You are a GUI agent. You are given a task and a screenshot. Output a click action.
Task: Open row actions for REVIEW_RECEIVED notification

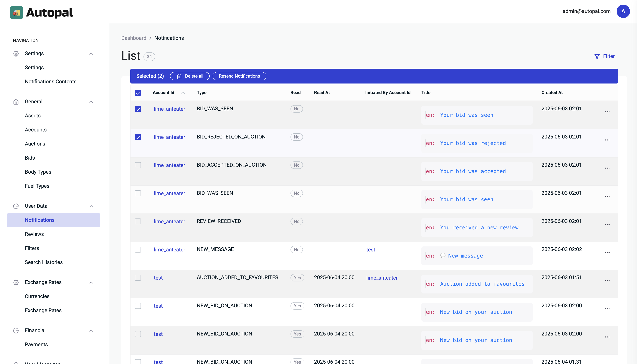[607, 225]
